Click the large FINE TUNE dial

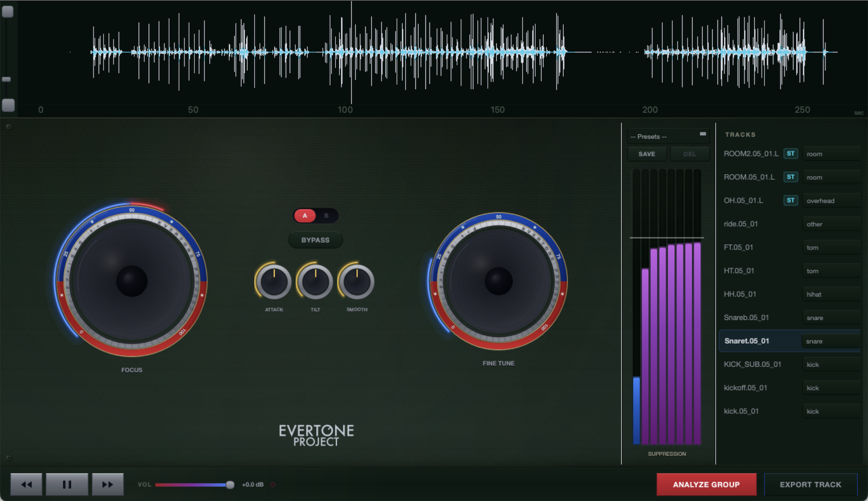point(499,281)
